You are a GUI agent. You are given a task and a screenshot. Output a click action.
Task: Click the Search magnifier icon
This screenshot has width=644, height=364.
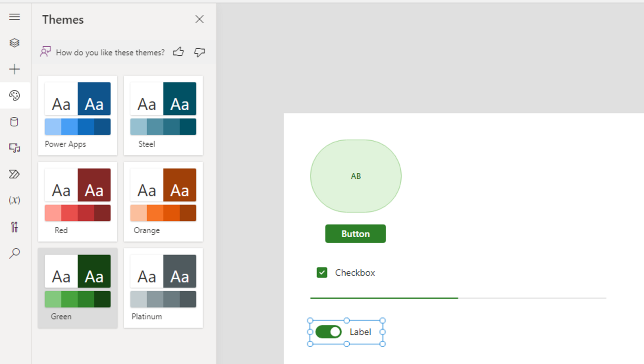pyautogui.click(x=14, y=253)
